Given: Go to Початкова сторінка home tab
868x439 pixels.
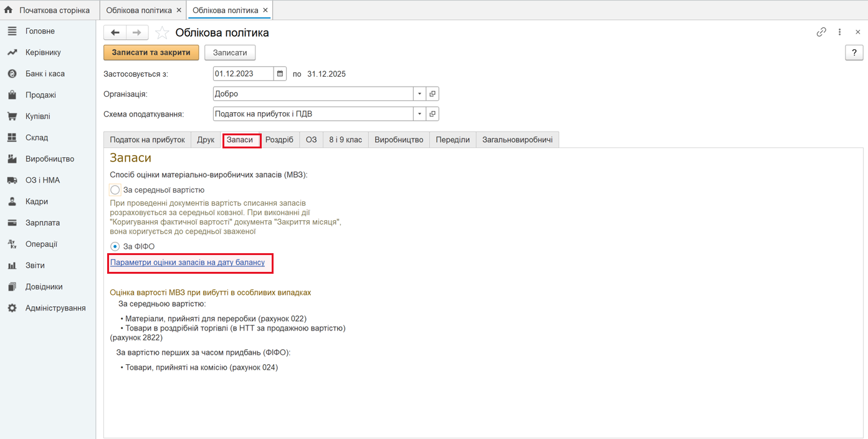Looking at the screenshot, I should point(47,11).
